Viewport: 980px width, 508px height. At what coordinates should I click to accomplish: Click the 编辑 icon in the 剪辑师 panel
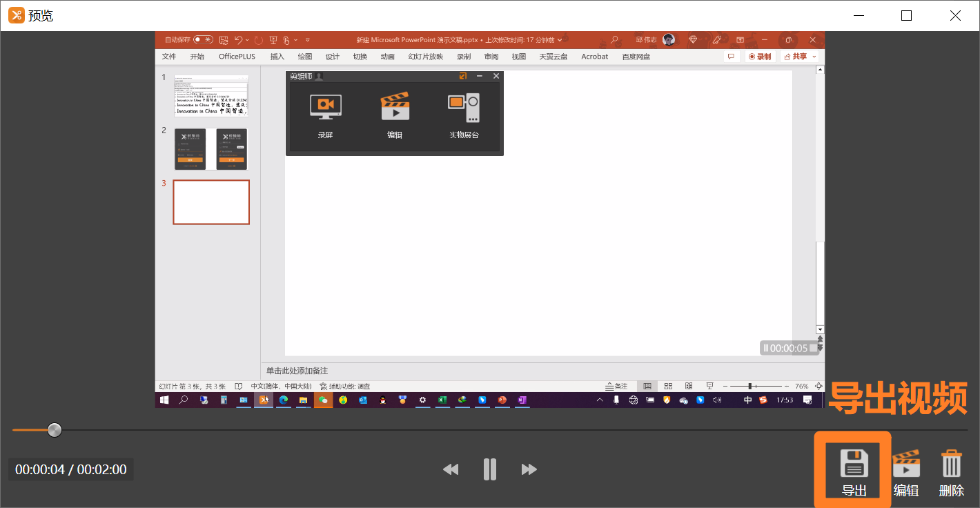click(395, 107)
